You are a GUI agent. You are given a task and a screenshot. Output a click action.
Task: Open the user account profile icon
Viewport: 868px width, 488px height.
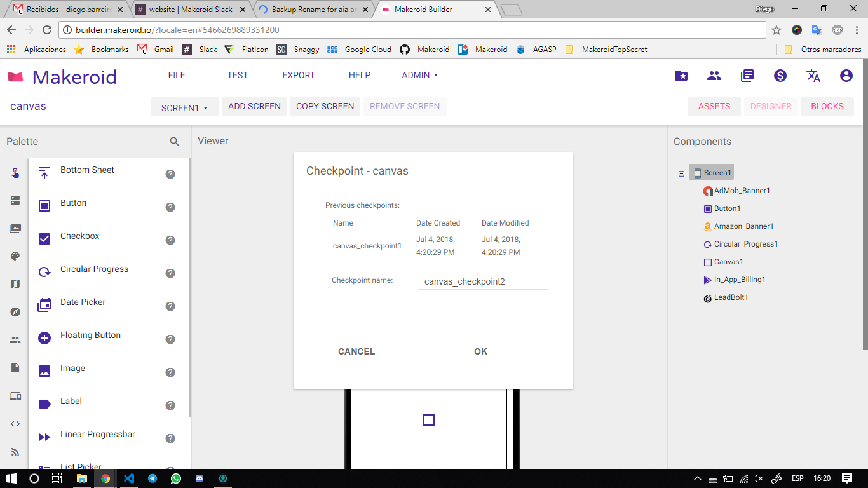pyautogui.click(x=846, y=76)
